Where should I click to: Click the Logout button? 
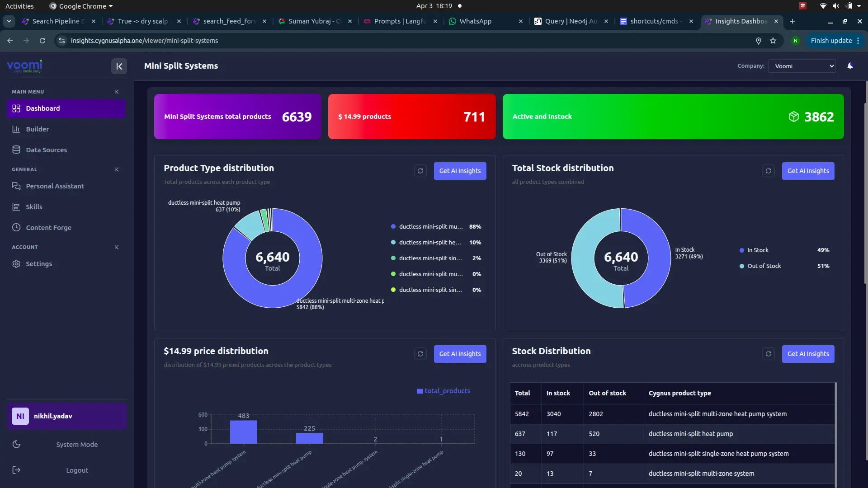click(x=66, y=470)
